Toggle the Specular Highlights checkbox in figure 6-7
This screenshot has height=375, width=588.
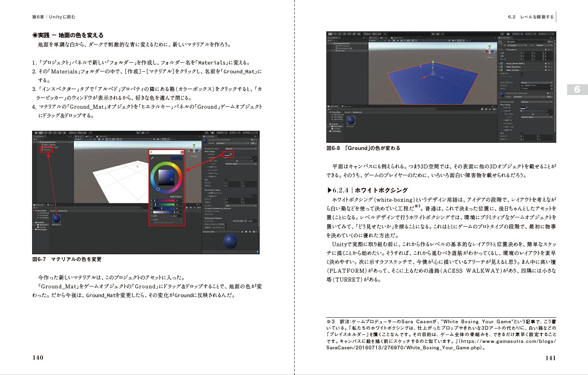point(226,211)
